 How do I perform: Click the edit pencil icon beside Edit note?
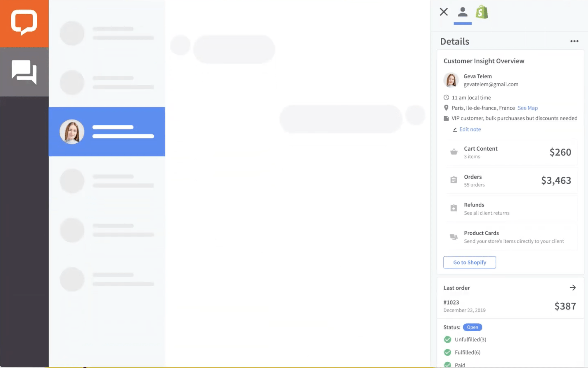(455, 129)
